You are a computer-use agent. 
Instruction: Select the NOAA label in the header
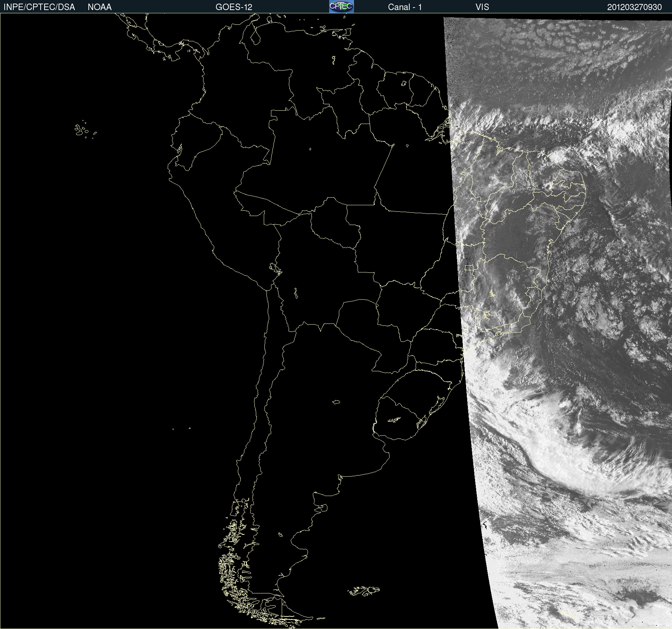click(100, 7)
